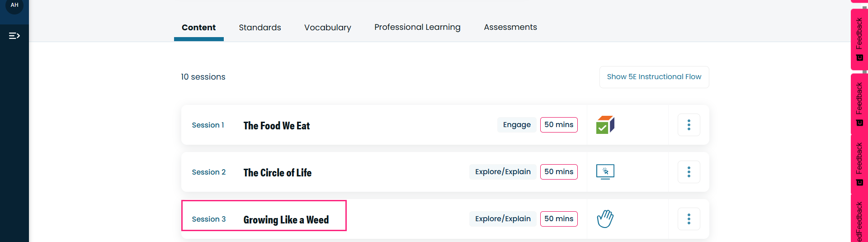Open Growing Like a Weed session
Viewport: 868px width, 242px height.
pyautogui.click(x=286, y=220)
